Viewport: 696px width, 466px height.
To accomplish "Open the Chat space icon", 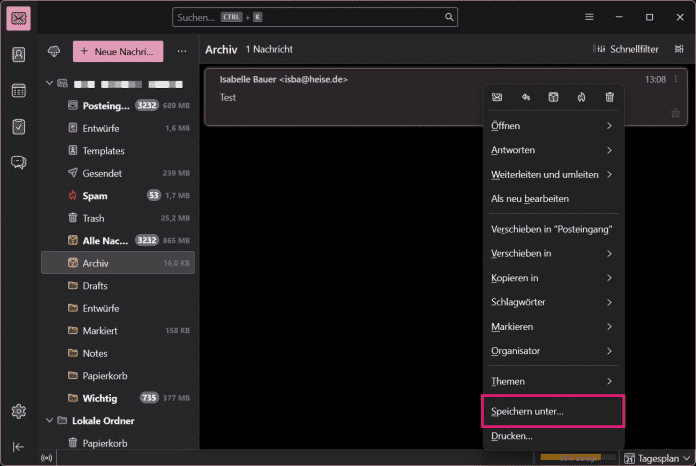I will click(x=19, y=162).
